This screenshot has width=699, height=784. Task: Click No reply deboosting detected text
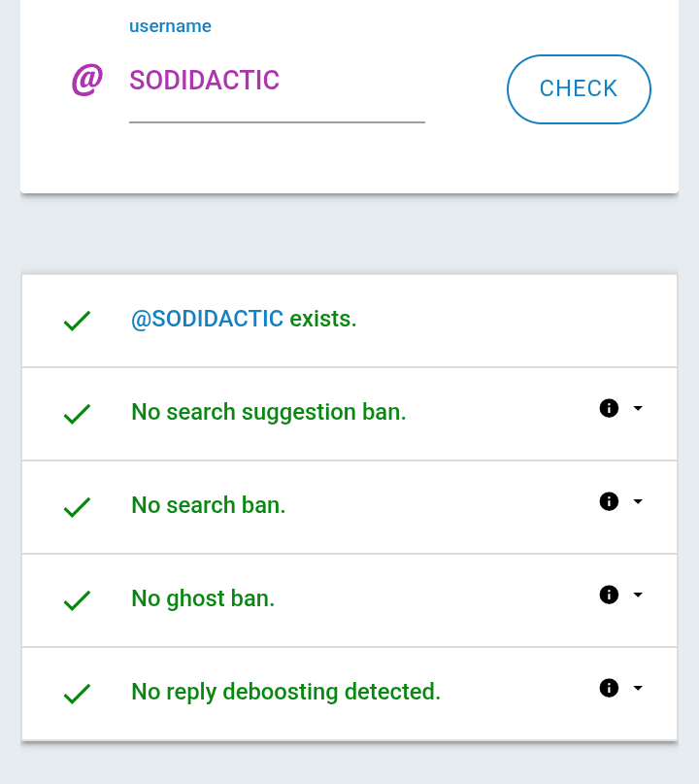click(285, 692)
